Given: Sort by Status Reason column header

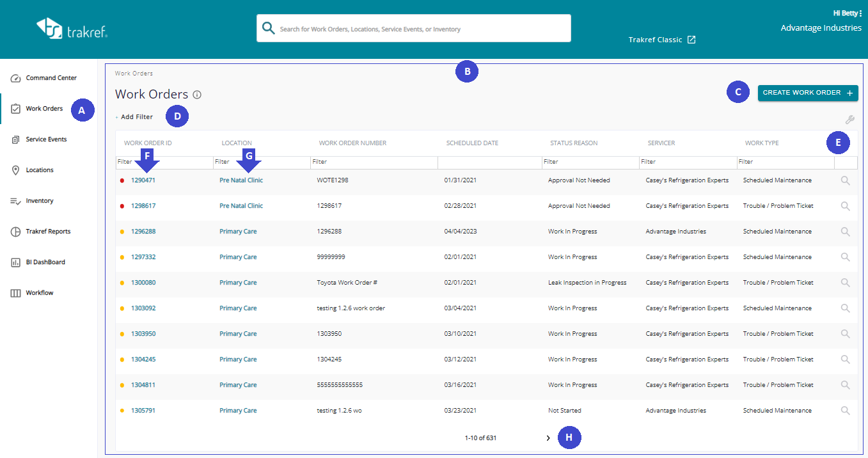Looking at the screenshot, I should click(x=574, y=143).
